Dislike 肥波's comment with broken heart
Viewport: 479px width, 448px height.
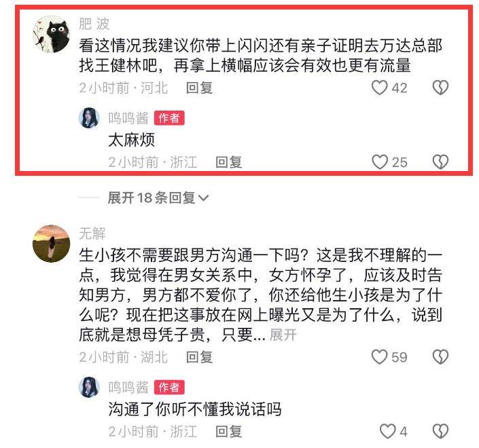click(440, 88)
